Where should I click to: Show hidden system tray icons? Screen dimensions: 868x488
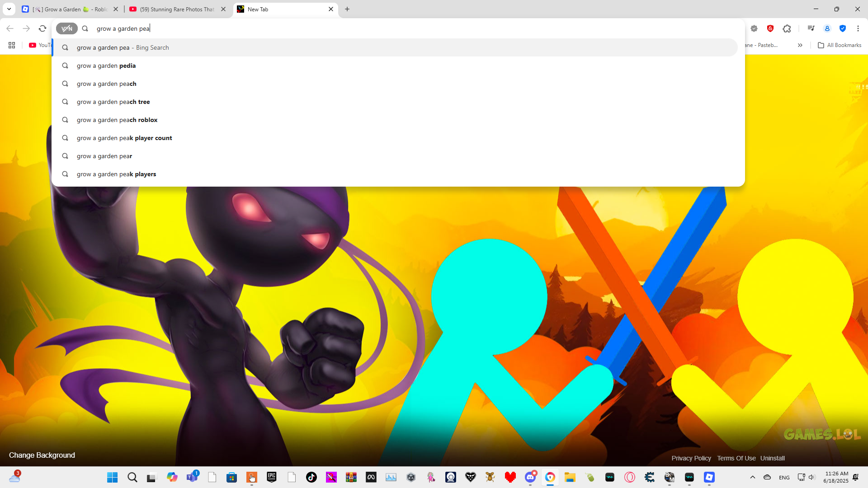[x=753, y=477]
